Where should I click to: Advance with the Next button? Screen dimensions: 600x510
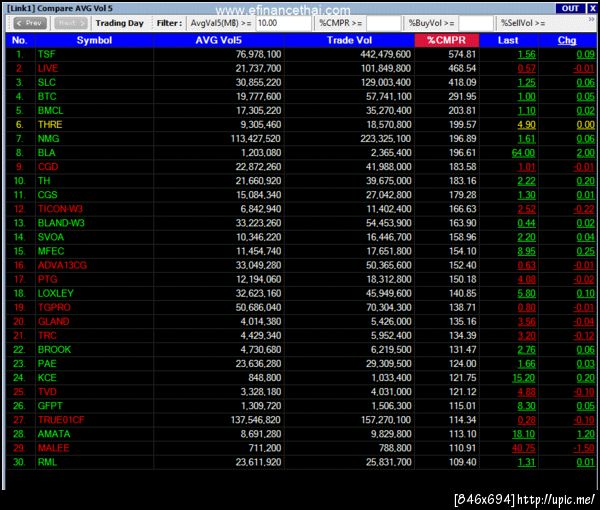(x=71, y=23)
